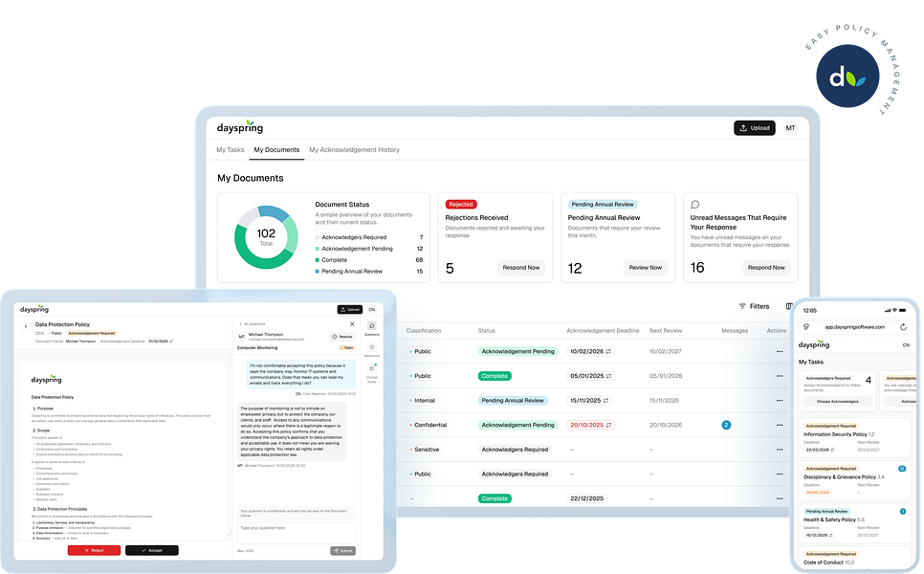The height and width of the screenshot is (574, 924).
Task: Click Classification column header
Action: click(423, 331)
